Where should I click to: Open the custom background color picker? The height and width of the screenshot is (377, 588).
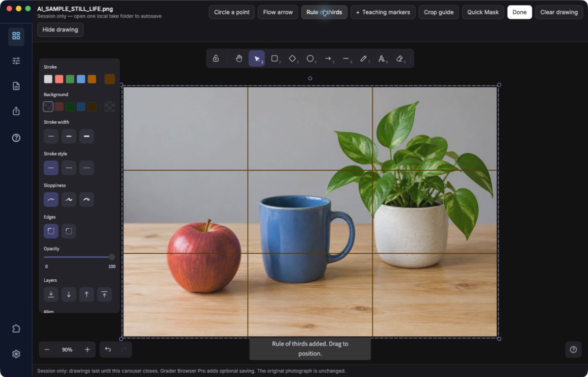(x=109, y=107)
